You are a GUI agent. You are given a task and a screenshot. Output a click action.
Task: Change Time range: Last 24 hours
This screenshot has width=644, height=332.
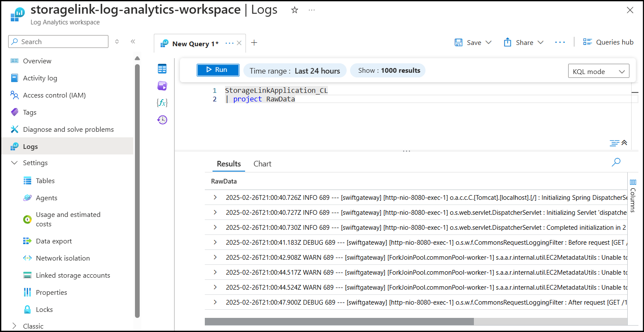[x=295, y=71]
